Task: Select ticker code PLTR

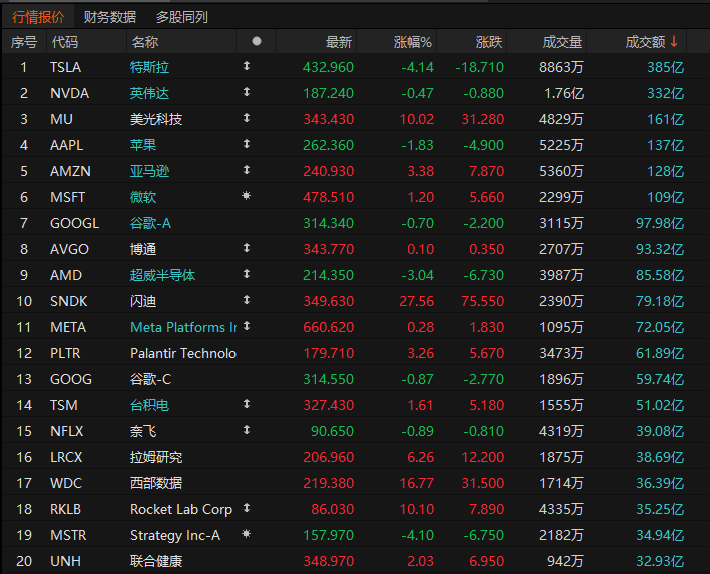Action: click(x=65, y=353)
